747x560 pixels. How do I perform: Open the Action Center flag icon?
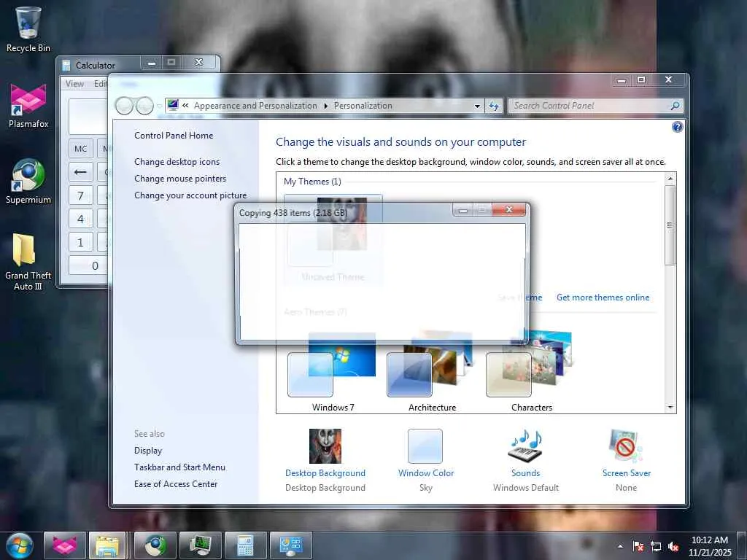638,546
